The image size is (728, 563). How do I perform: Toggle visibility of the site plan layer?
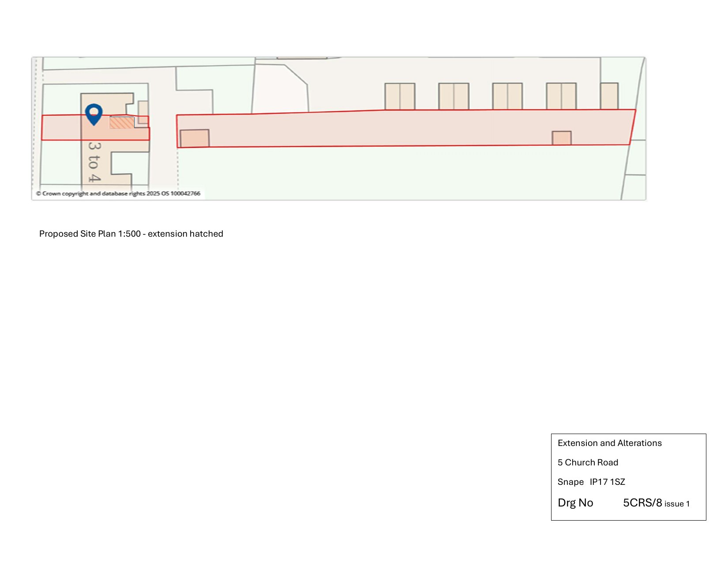click(340, 128)
